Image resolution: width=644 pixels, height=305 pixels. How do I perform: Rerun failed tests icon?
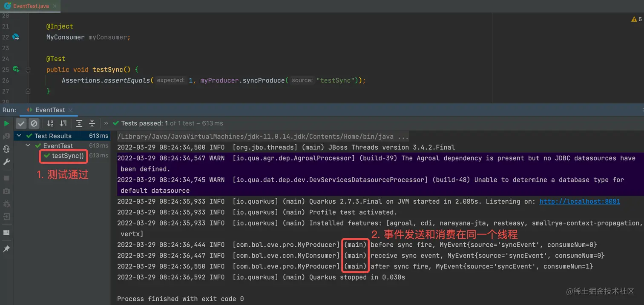pos(6,136)
